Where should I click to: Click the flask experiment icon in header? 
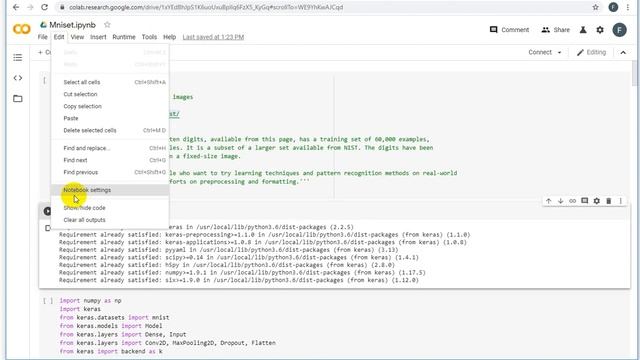click(x=583, y=30)
